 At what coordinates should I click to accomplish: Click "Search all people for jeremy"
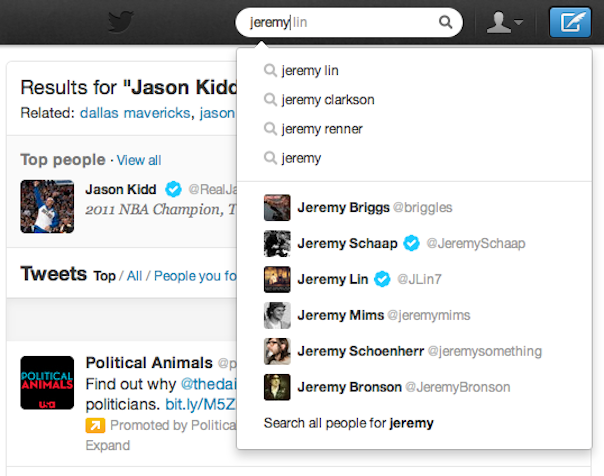pos(348,423)
